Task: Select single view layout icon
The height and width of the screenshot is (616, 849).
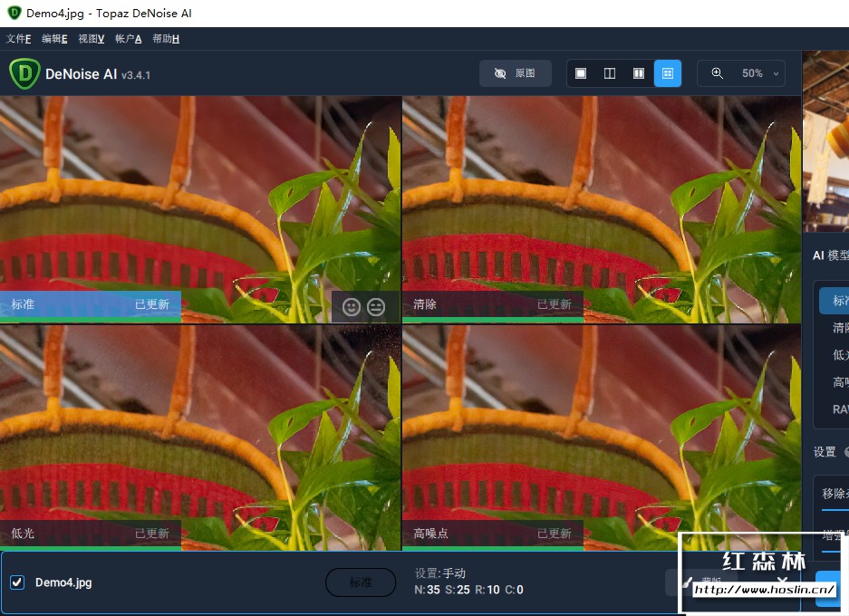Action: [581, 73]
